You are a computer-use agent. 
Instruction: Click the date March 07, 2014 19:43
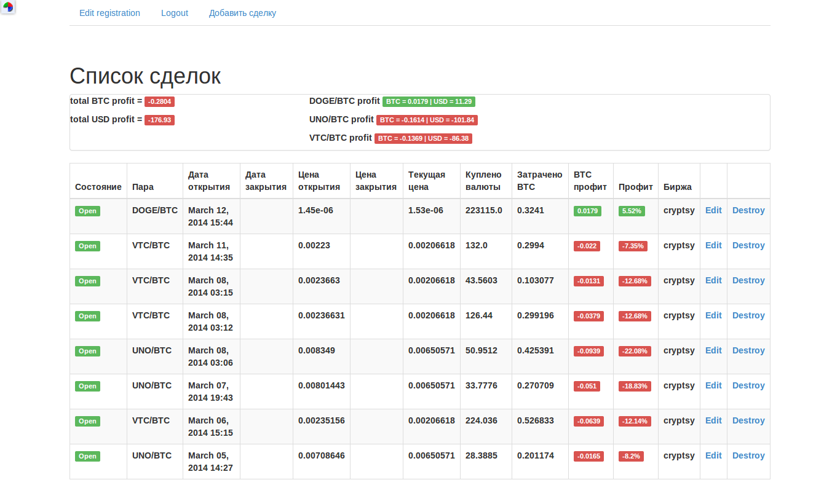210,392
